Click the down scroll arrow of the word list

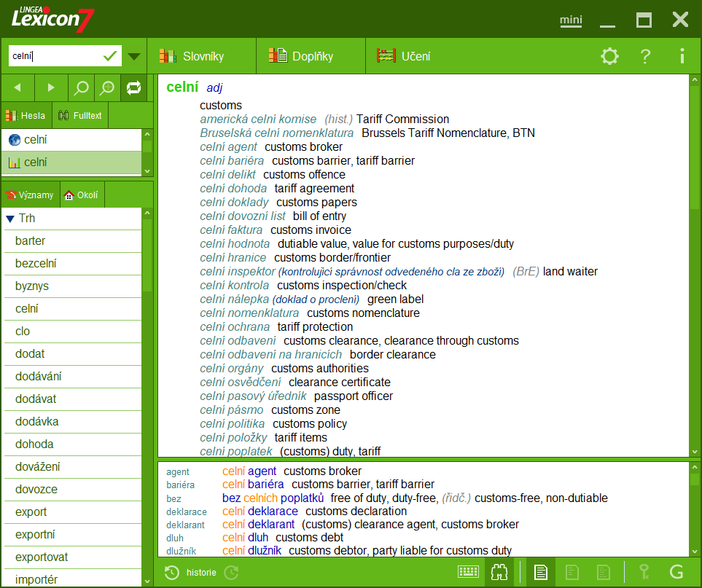(149, 579)
